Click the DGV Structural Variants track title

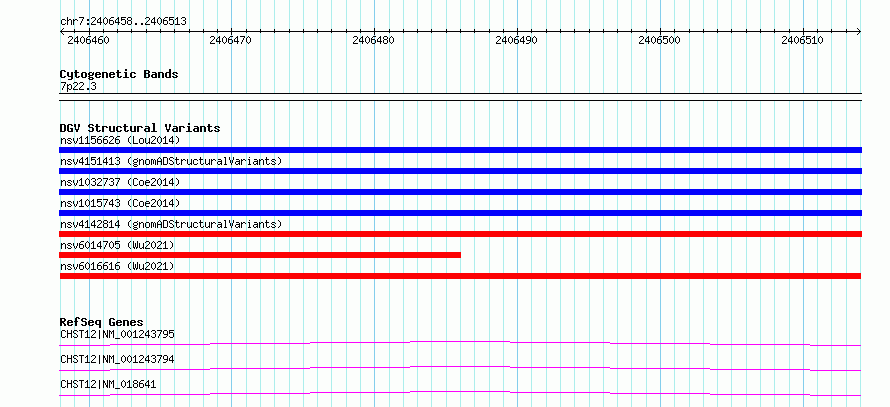point(140,128)
